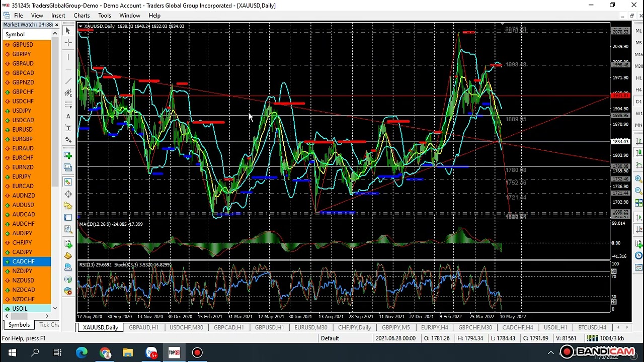
Task: Close the Market Watch panel
Action: point(56,25)
